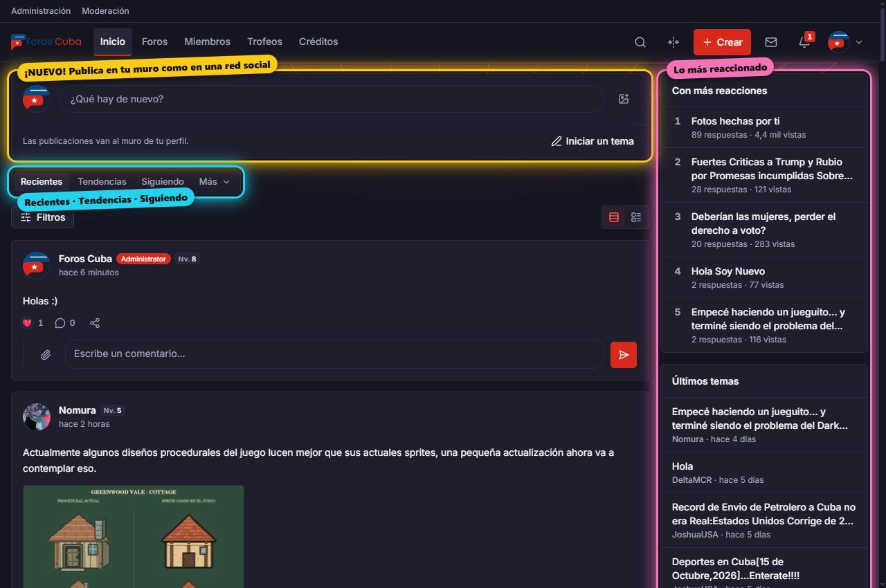
Task: Open the thread "Fotos hechas por ti"
Action: (x=736, y=121)
